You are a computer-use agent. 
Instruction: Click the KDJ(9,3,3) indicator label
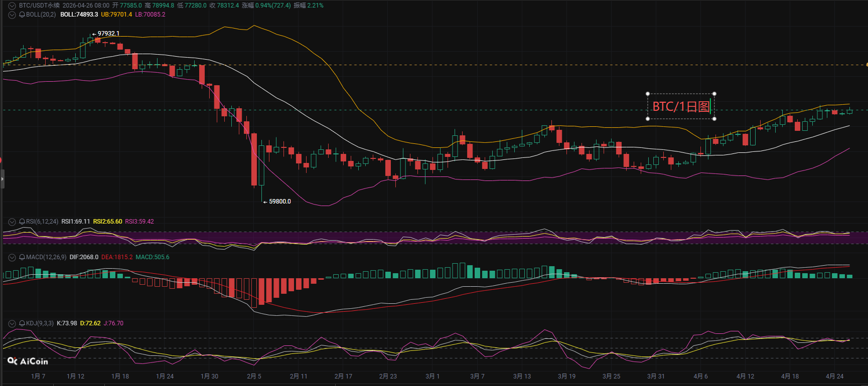[40, 323]
